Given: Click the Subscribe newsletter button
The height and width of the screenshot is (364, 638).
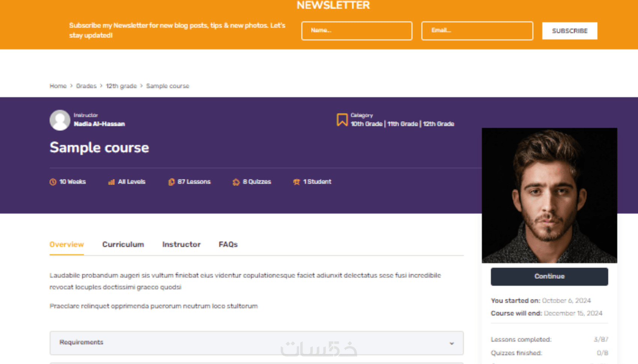Looking at the screenshot, I should pyautogui.click(x=570, y=31).
